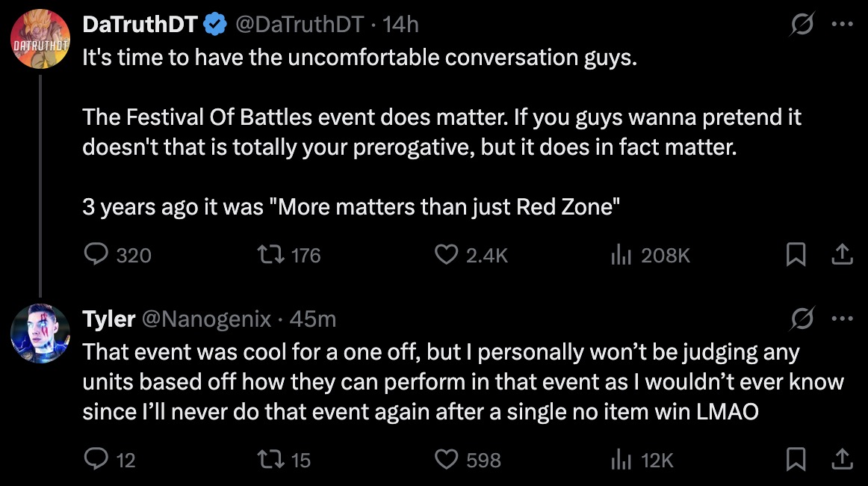Reply to Tyler's comment
This screenshot has height=486, width=868.
tap(96, 459)
